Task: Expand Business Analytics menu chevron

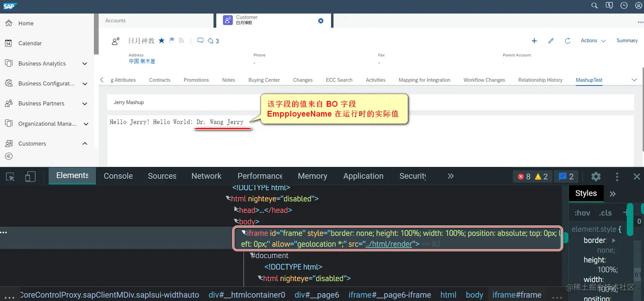Action: point(84,63)
